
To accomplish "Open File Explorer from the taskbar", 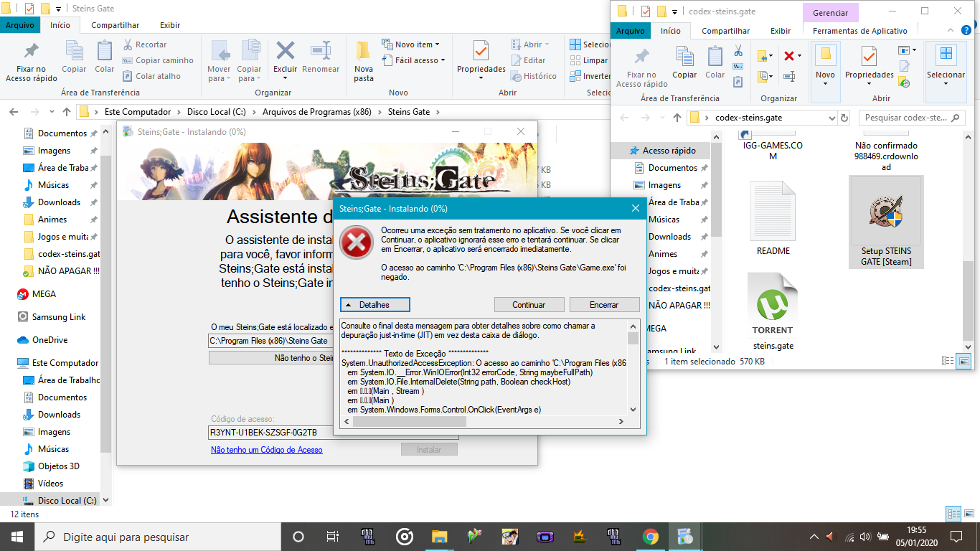I will click(x=439, y=537).
